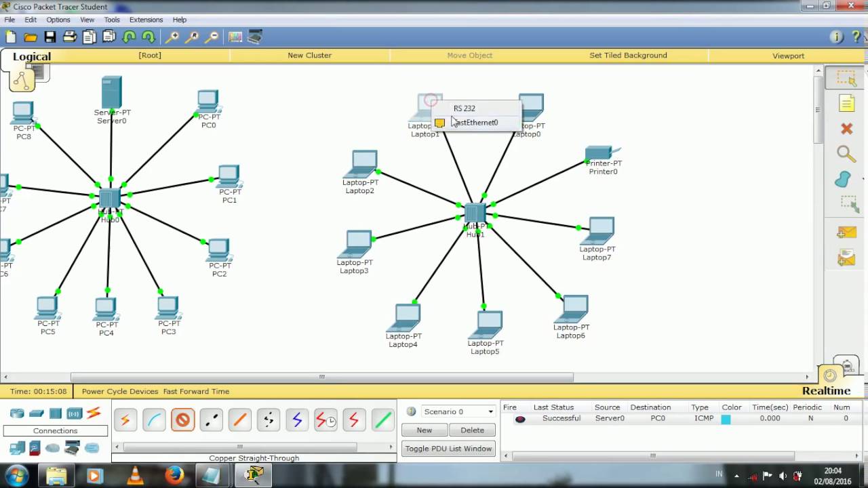Screen dimensions: 868x488
Task: Click New Cluster in the logical bar
Action: point(309,56)
